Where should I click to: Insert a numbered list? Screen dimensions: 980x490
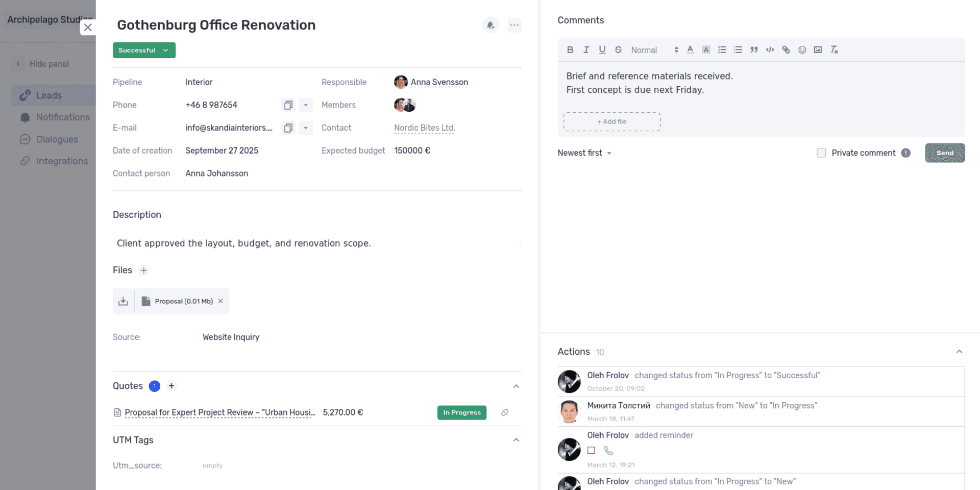pyautogui.click(x=722, y=50)
